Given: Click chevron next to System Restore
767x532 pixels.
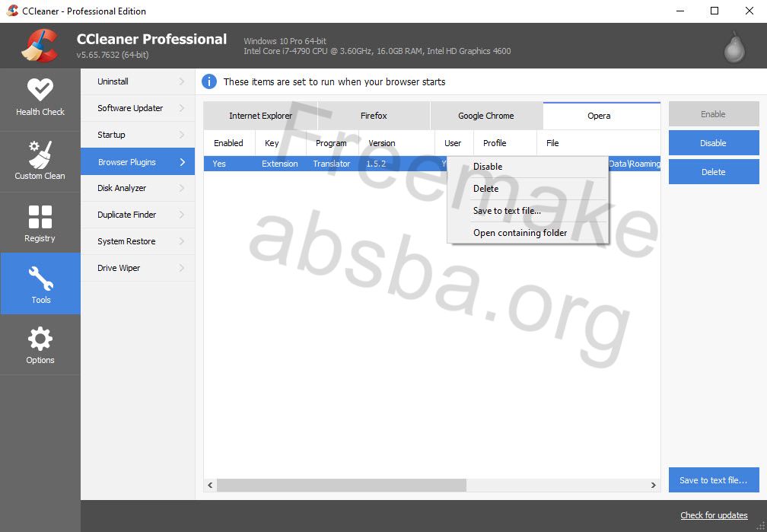Looking at the screenshot, I should (182, 241).
